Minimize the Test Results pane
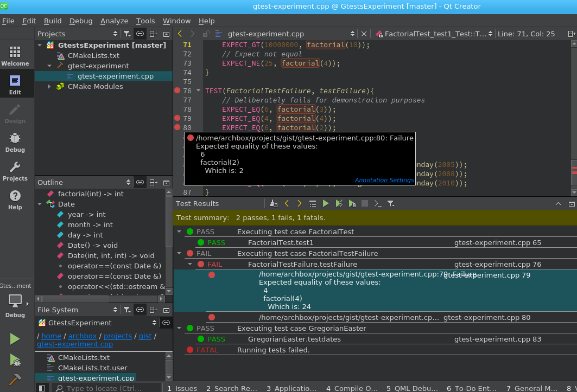The height and width of the screenshot is (392, 577). (558, 204)
